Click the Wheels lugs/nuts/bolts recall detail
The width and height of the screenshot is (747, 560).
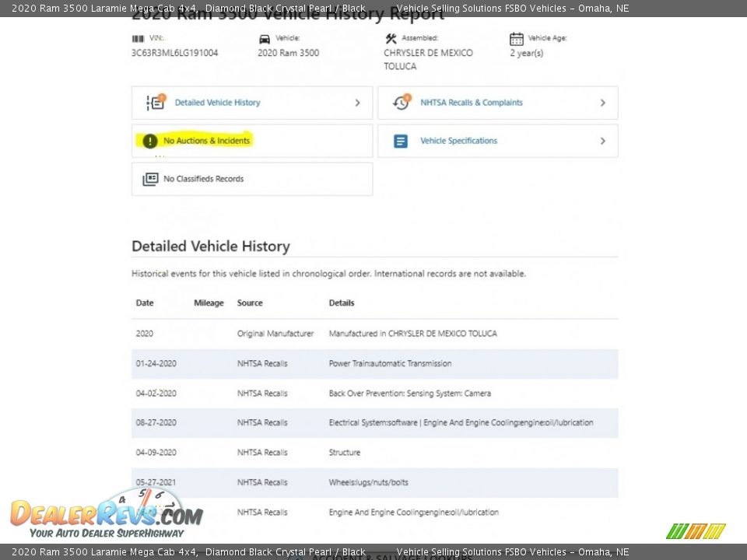coord(368,482)
